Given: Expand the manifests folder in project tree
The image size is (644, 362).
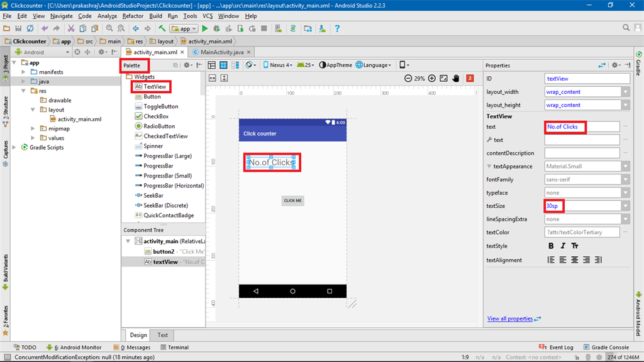Looking at the screenshot, I should point(24,72).
